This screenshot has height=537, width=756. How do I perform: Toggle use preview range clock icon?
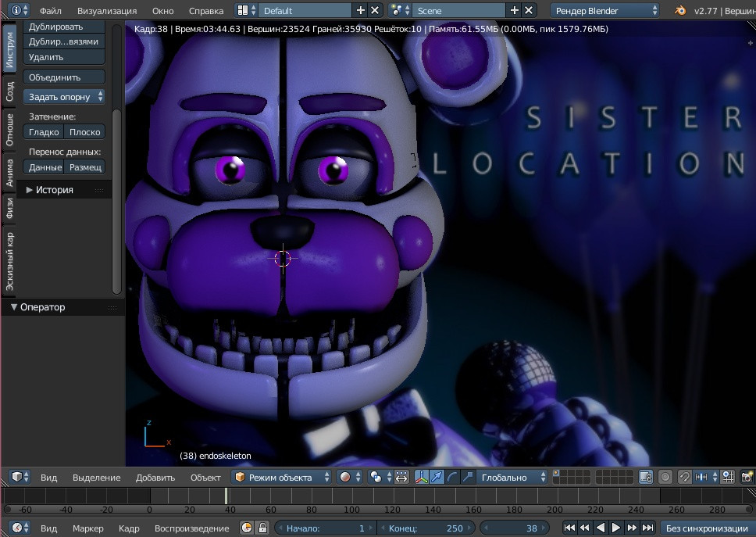pos(247,528)
